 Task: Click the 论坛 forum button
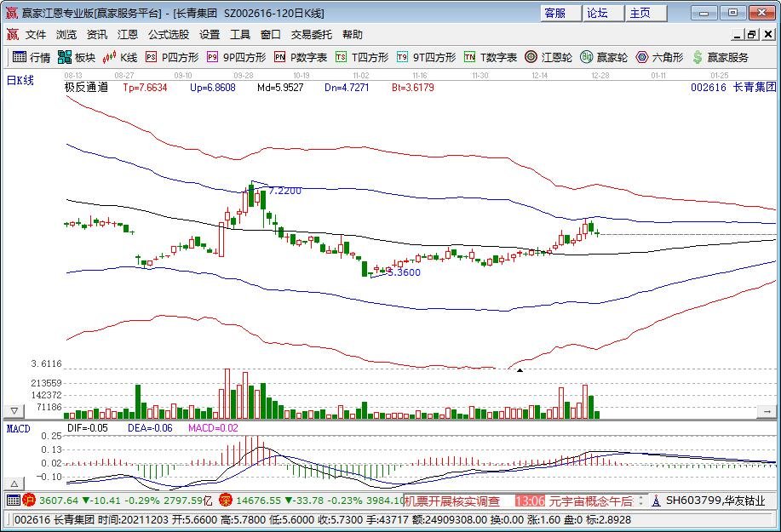coord(603,13)
